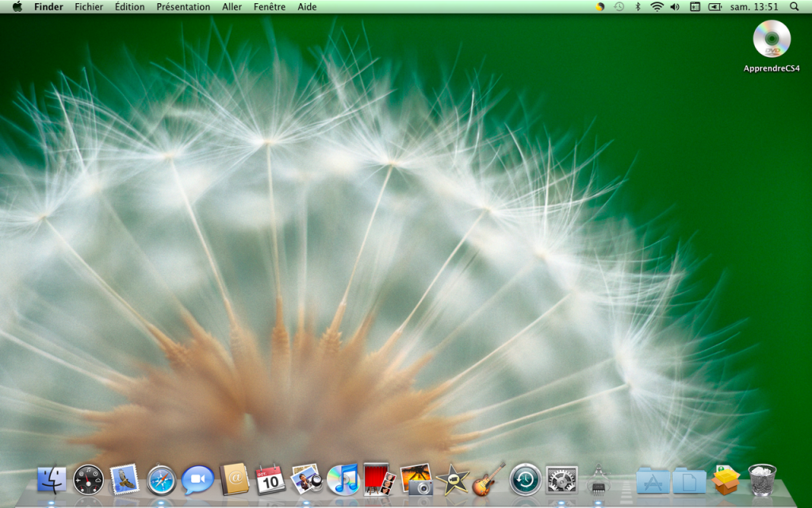Open the Trash in the Dock
Viewport: 812px width, 508px height.
(x=762, y=480)
